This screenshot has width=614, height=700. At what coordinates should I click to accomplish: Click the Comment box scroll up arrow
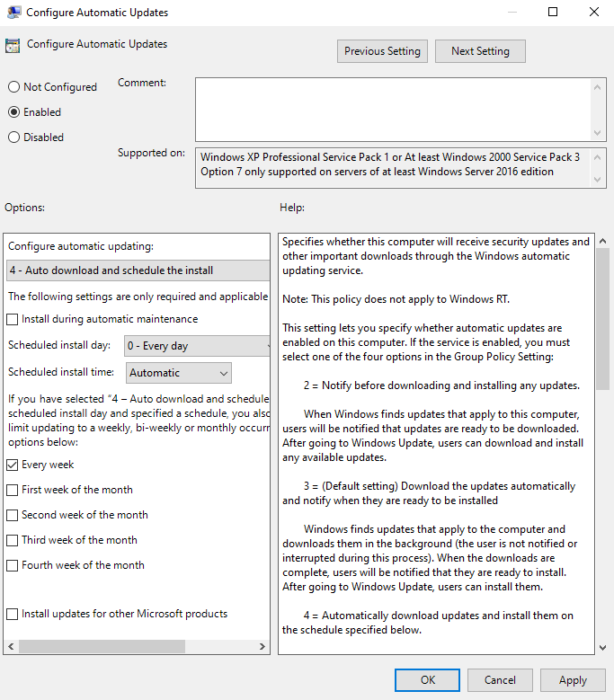[x=598, y=87]
